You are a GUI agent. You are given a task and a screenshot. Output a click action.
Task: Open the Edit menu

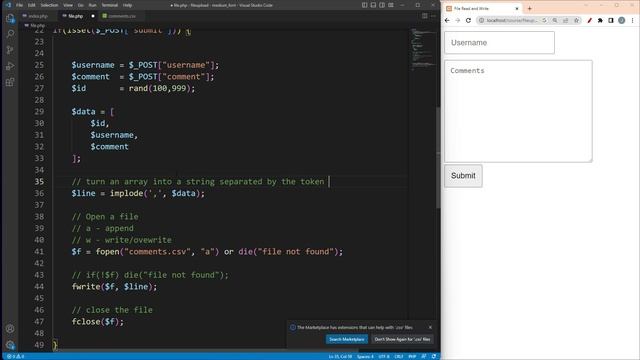tap(32, 5)
